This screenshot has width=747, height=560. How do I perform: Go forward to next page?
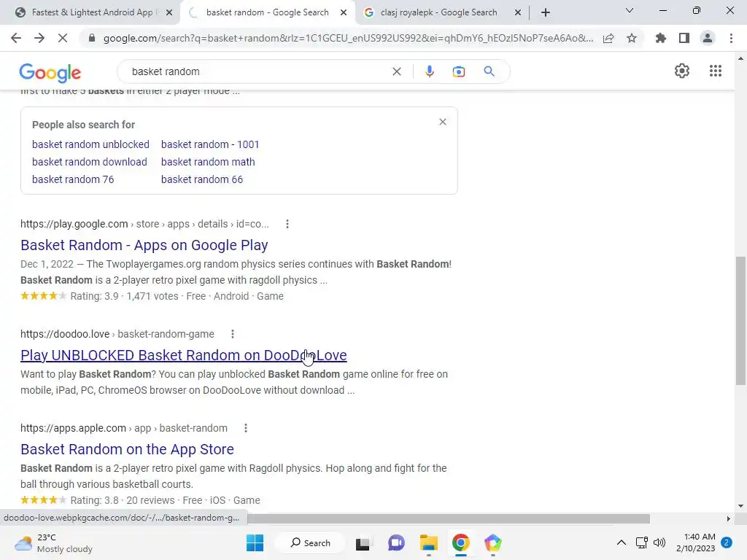point(39,38)
